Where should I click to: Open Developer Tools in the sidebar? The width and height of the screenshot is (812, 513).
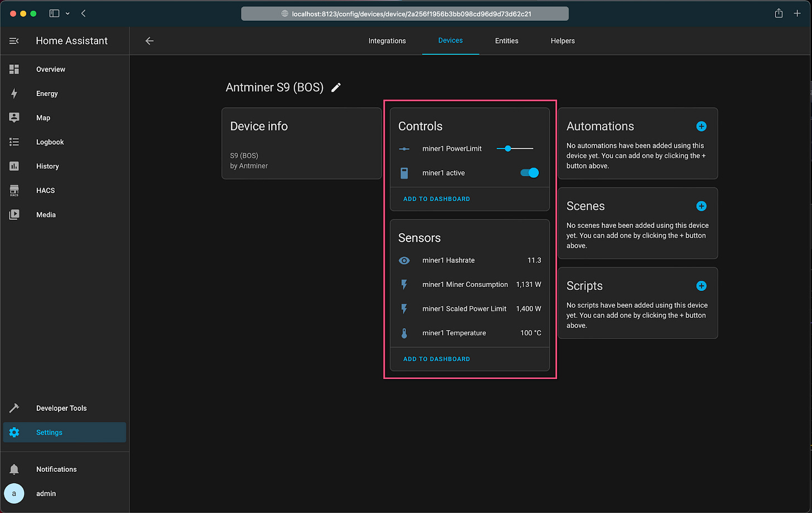pyautogui.click(x=65, y=408)
